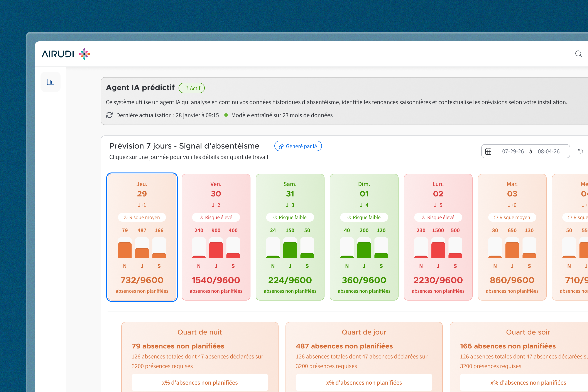The height and width of the screenshot is (392, 588).
Task: Click the start date 07-29-26 field
Action: 513,151
